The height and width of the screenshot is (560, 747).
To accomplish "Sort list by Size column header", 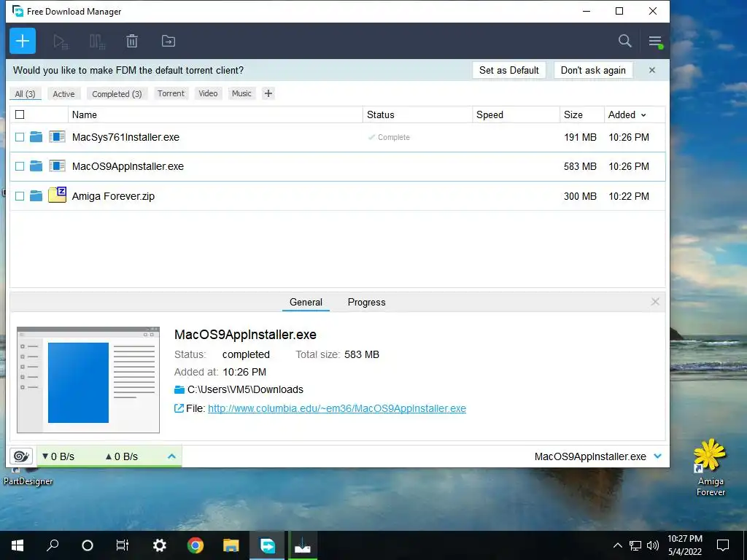I will pyautogui.click(x=581, y=114).
